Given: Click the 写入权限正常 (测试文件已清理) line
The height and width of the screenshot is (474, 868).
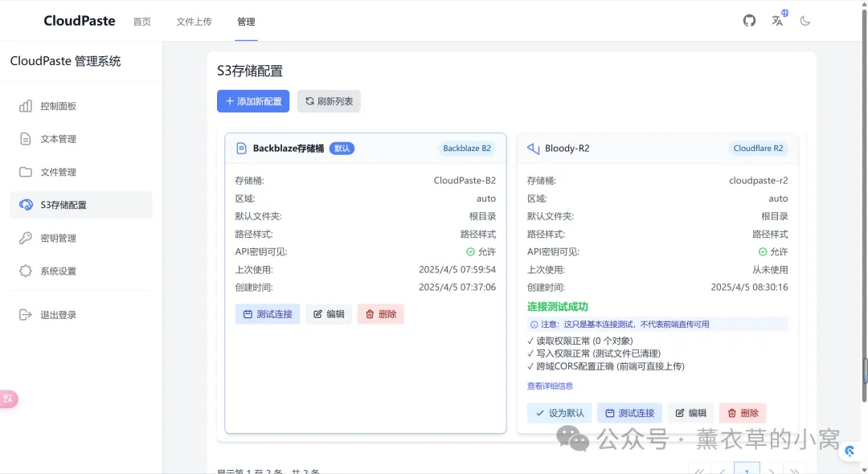Looking at the screenshot, I should pyautogui.click(x=594, y=353).
